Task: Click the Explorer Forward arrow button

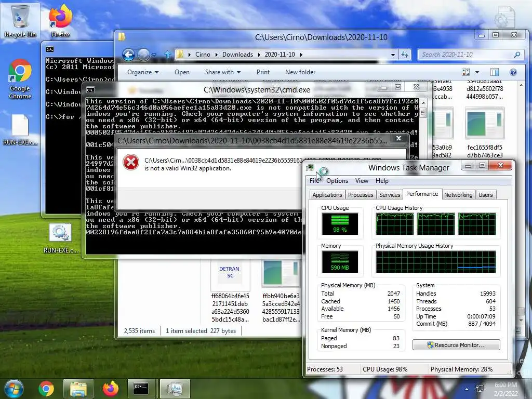Action: [143, 55]
